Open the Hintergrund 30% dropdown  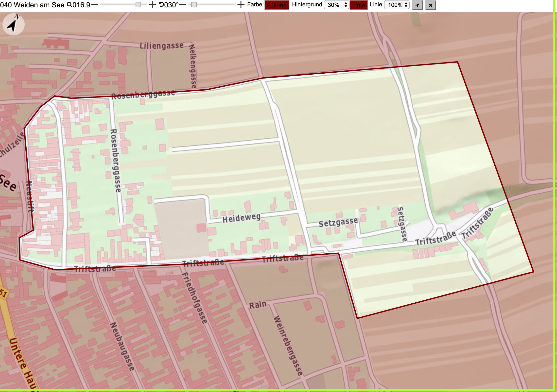pos(337,5)
